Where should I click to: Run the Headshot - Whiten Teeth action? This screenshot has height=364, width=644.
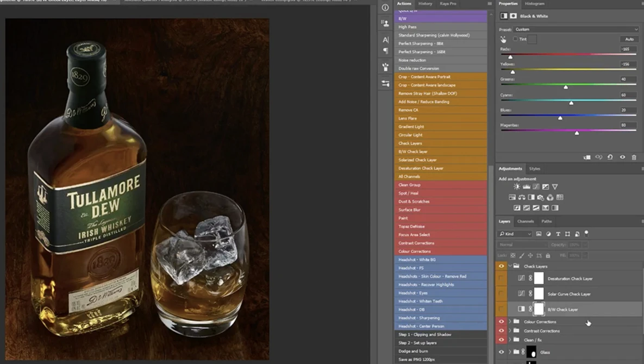pyautogui.click(x=441, y=301)
